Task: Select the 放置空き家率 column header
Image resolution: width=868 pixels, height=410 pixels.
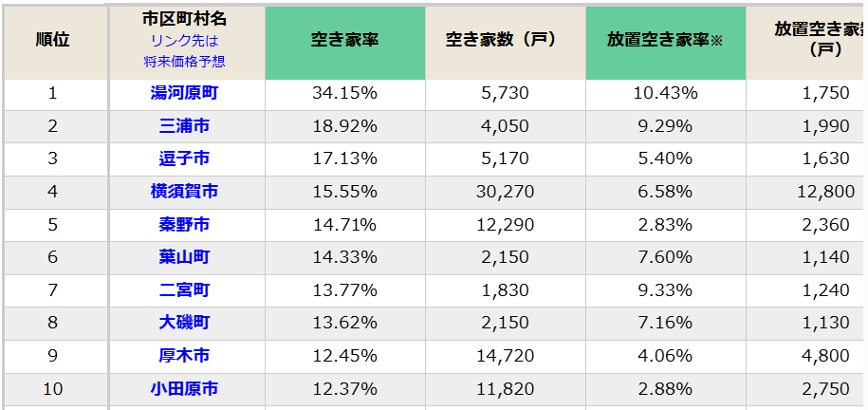Action: pos(665,40)
